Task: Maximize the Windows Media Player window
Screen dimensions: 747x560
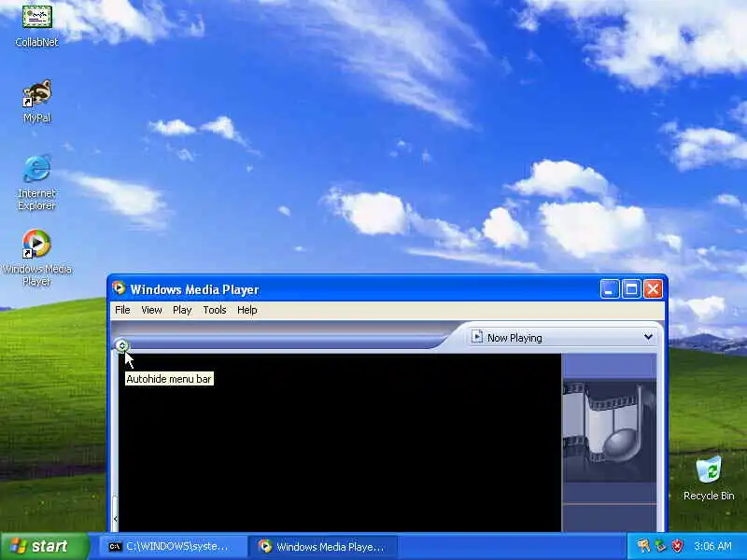Action: [x=631, y=289]
